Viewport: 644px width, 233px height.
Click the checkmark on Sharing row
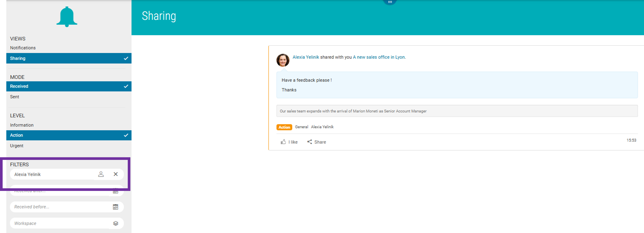[126, 58]
